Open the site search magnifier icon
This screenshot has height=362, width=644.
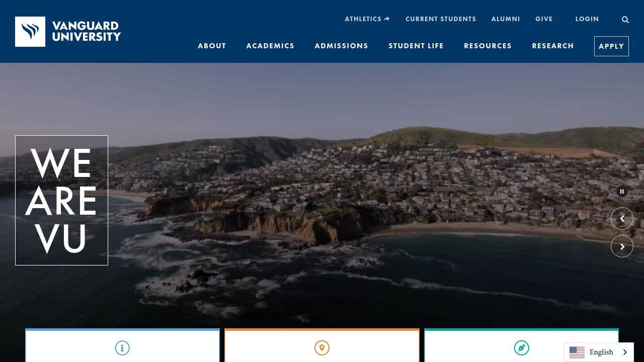625,20
